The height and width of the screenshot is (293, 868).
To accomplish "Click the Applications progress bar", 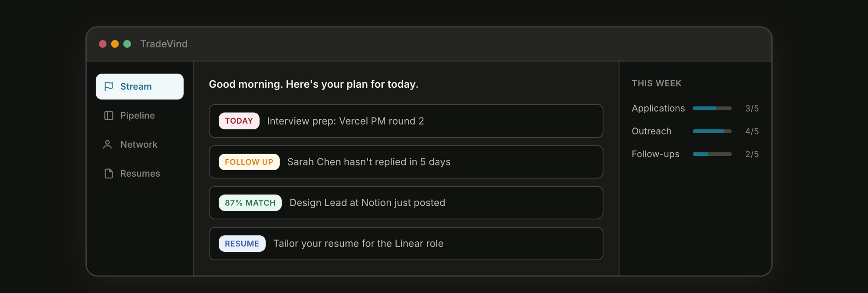I will pos(712,109).
